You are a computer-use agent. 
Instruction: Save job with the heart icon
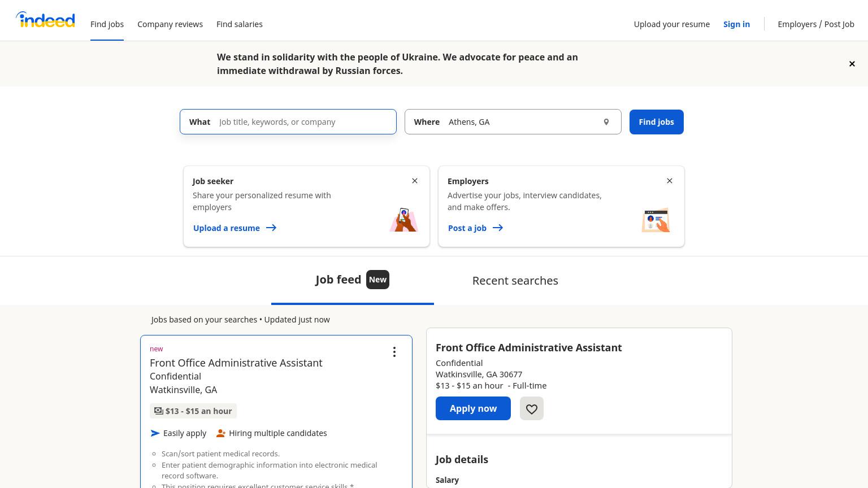532,408
